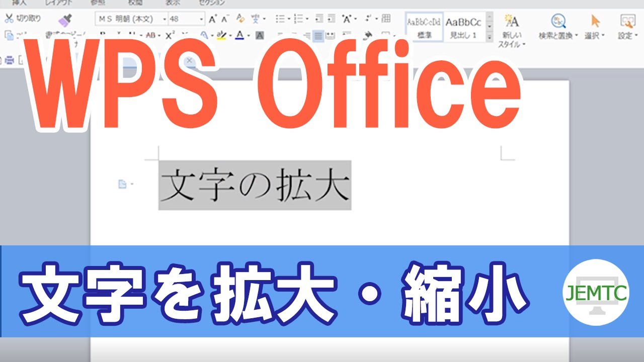Expand the Phonetic Guide dropdown arrow
The image size is (644, 362).
coord(264,19)
